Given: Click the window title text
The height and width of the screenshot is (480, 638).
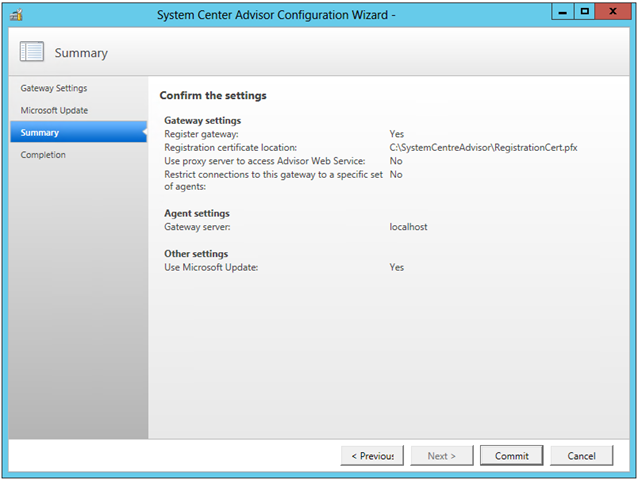Looking at the screenshot, I should pyautogui.click(x=276, y=15).
